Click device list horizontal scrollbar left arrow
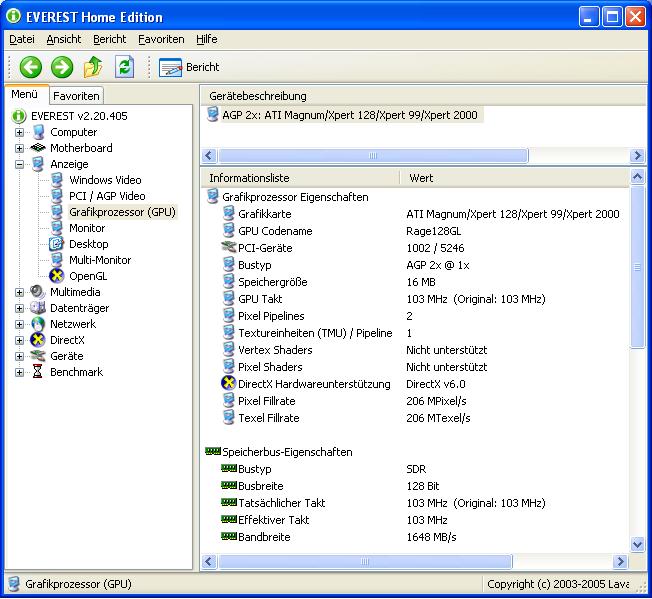This screenshot has width=652, height=599. [x=209, y=156]
